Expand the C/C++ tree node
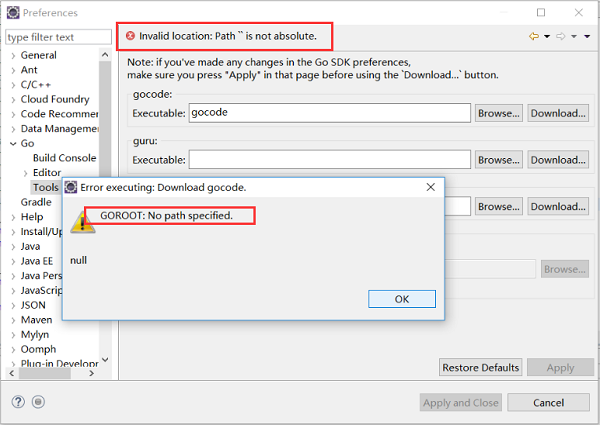600x425 pixels. [x=13, y=85]
